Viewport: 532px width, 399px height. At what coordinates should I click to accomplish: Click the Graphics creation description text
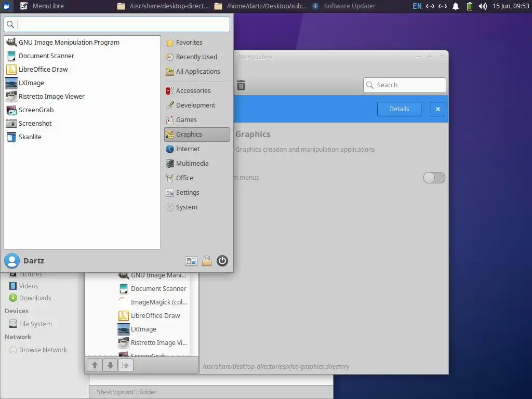click(x=305, y=150)
